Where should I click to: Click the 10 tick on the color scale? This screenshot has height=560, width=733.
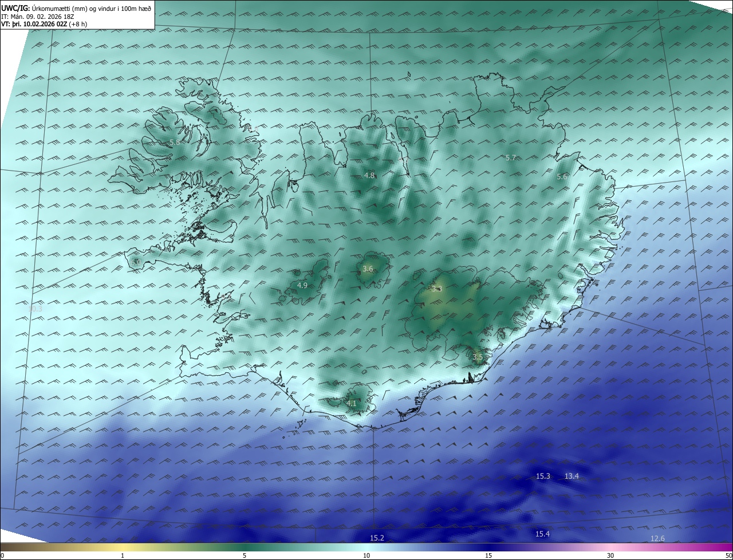point(366,556)
